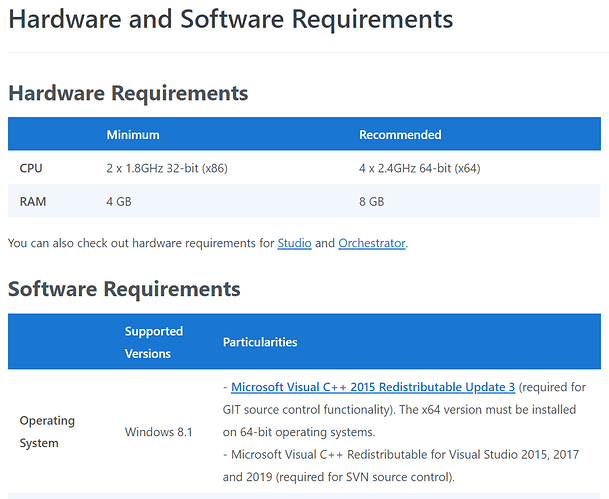Viewport: 609px width, 499px height.
Task: Select the Windows 8.1 version cell
Action: coord(158,432)
